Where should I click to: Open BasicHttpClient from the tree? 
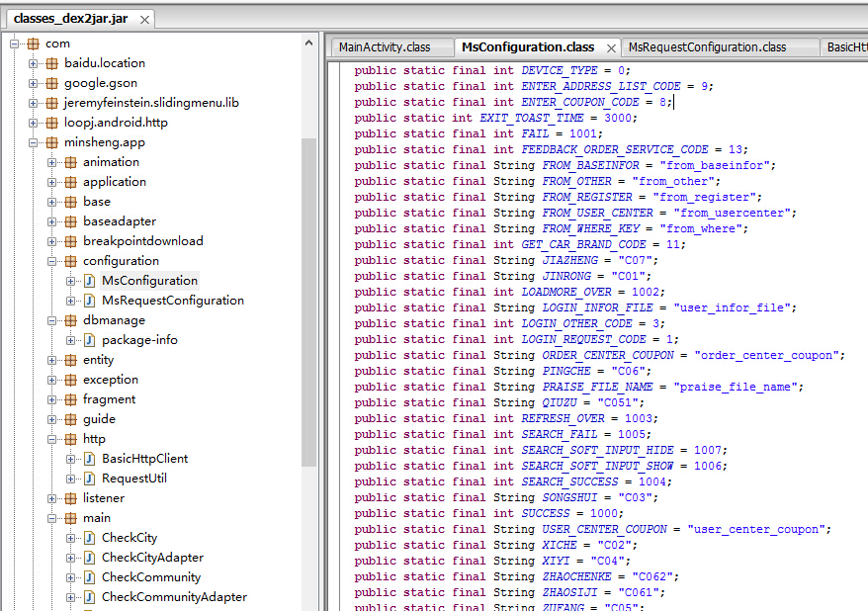pyautogui.click(x=145, y=459)
